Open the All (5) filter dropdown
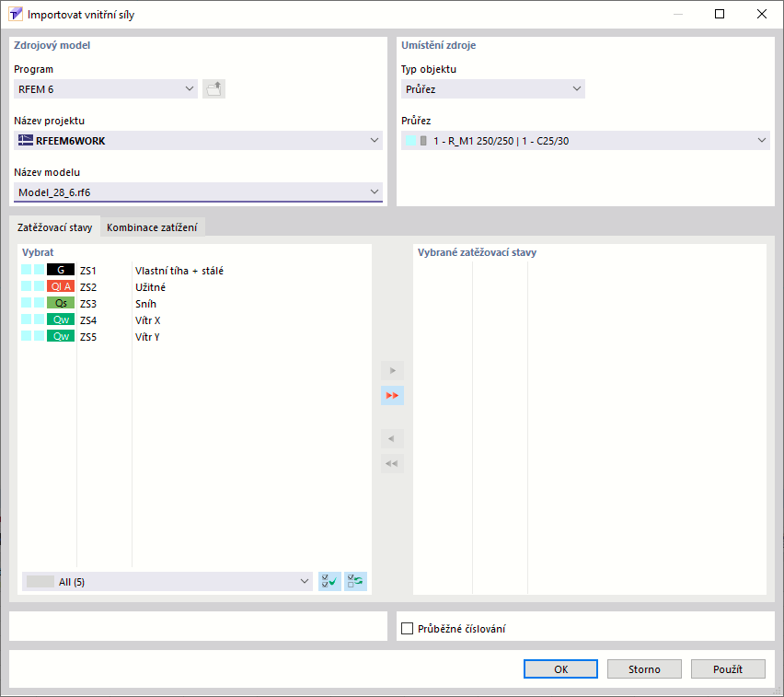The width and height of the screenshot is (784, 697). [167, 581]
